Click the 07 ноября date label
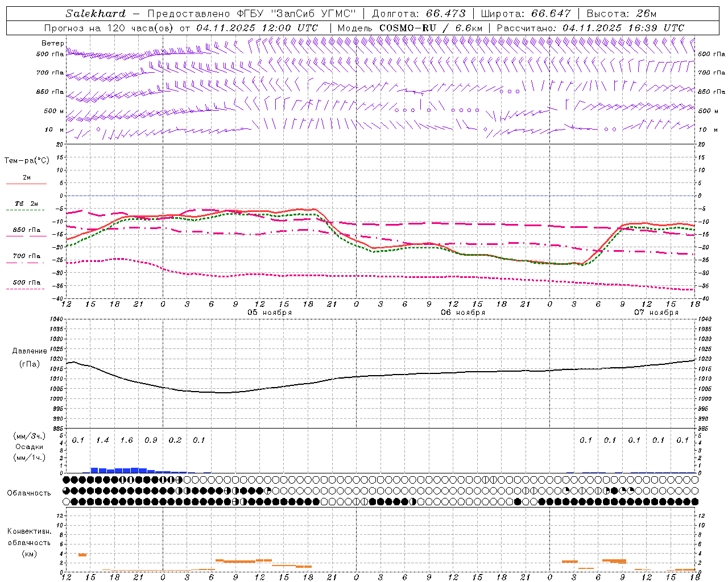Screen dimensions: 728x582 [x=656, y=313]
